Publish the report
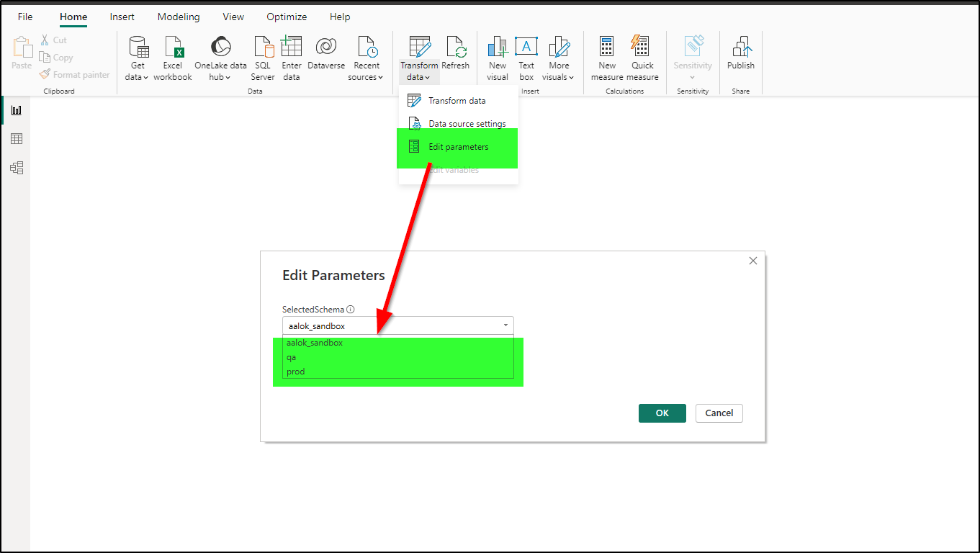 (x=741, y=54)
